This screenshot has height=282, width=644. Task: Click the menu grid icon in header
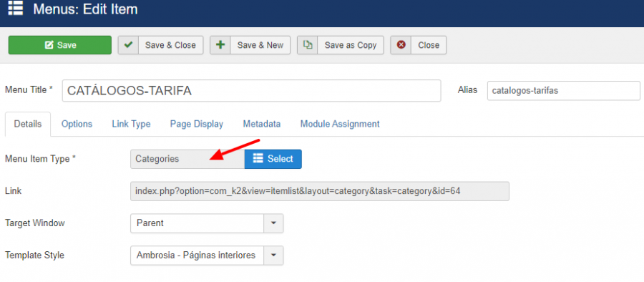click(x=15, y=9)
